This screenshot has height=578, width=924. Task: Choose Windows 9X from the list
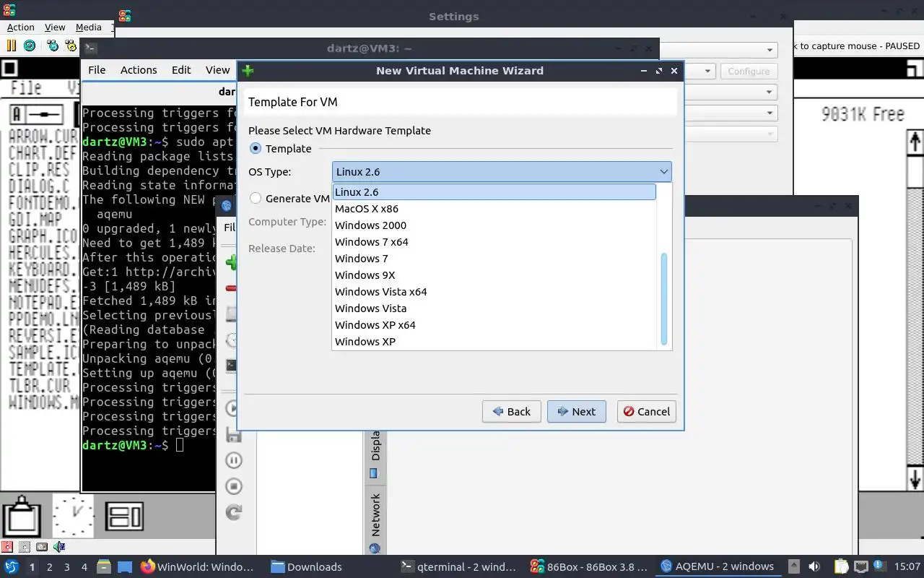494,275
